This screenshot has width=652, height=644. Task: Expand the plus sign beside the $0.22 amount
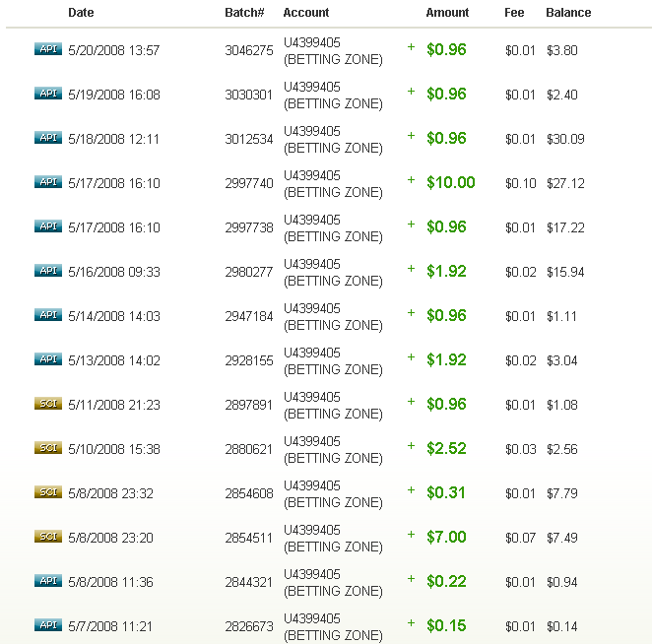point(411,579)
